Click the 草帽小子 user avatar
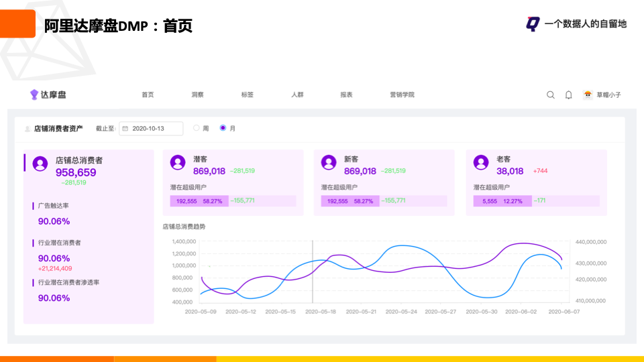Viewport: 644px width, 362px height. (588, 95)
